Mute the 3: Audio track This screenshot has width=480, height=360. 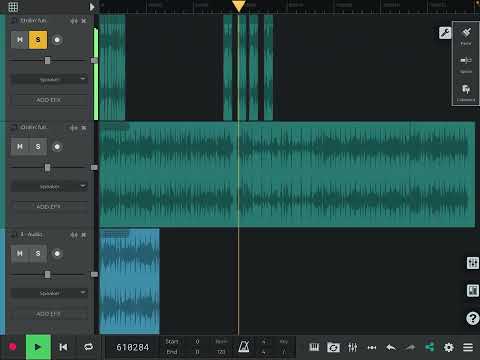(20, 254)
